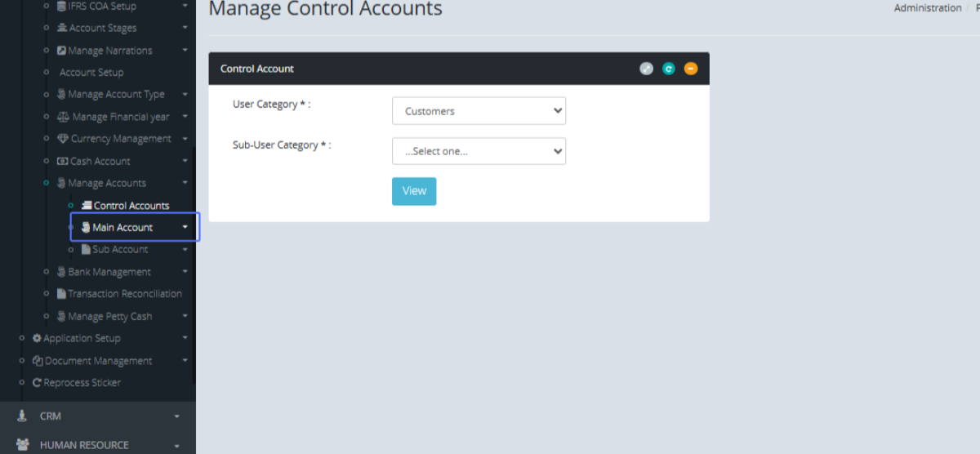Click the View button
Viewport: 980px width, 454px height.
point(414,191)
